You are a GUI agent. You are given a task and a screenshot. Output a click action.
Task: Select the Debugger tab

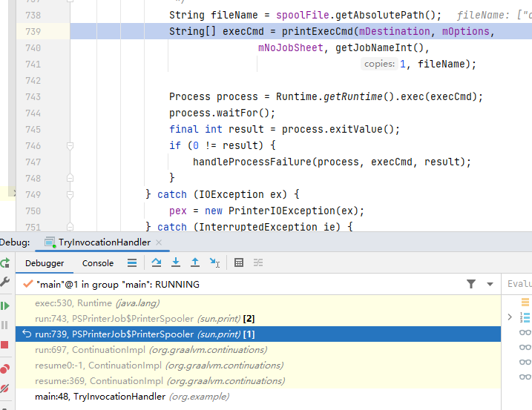45,263
